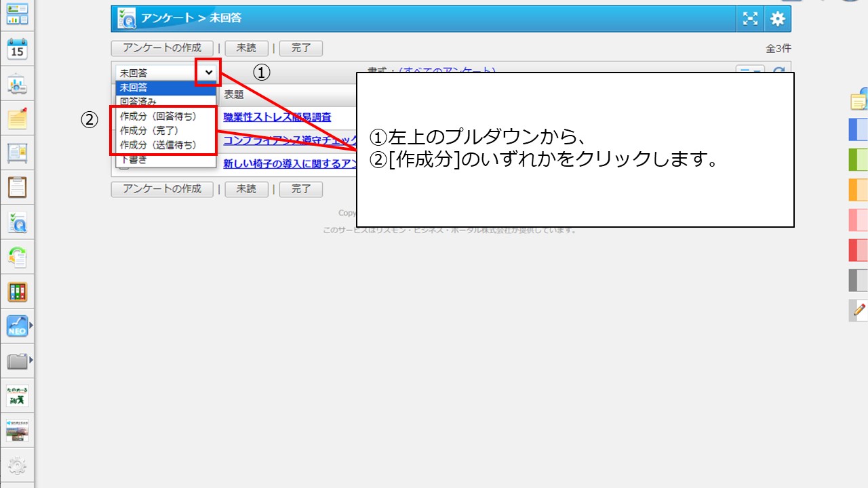Open the sticky note icon at right edge
Viewport: 868px width, 488px height.
coord(859,101)
